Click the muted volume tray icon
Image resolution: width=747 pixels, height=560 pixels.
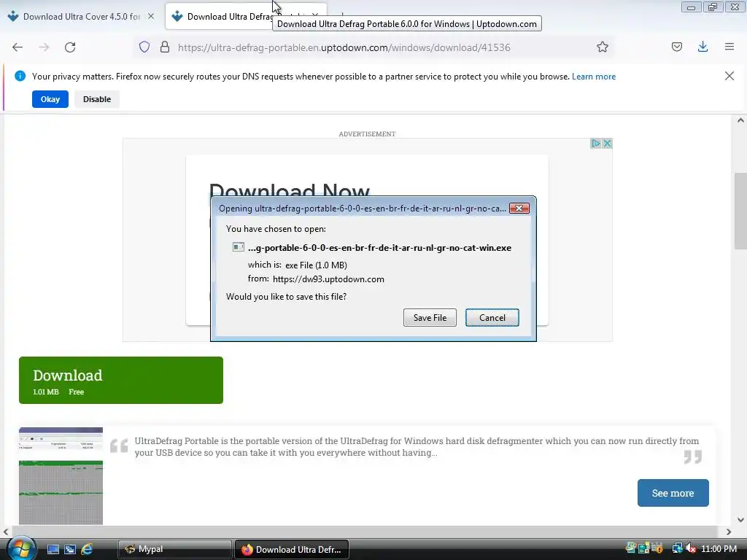tap(692, 548)
